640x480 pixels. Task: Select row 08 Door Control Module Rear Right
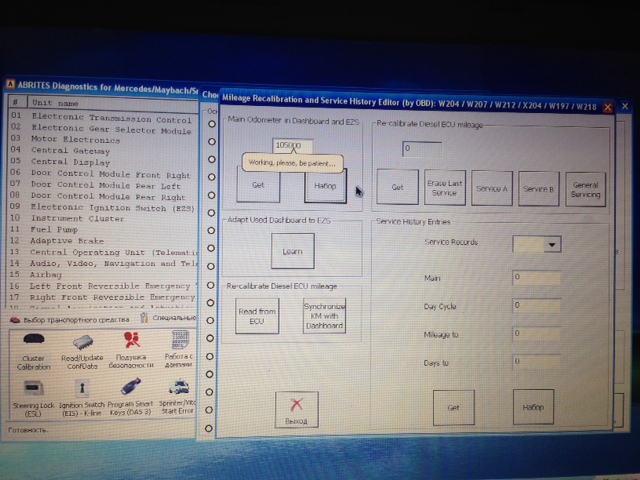(x=104, y=196)
